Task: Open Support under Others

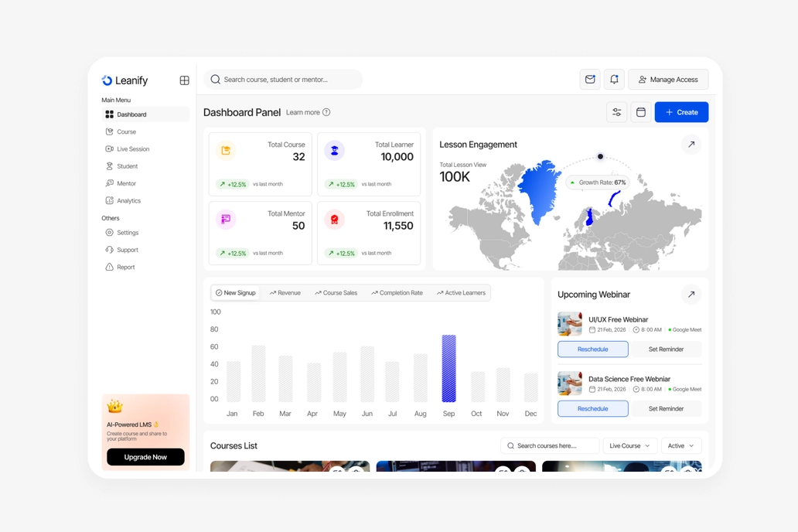Action: tap(145, 250)
